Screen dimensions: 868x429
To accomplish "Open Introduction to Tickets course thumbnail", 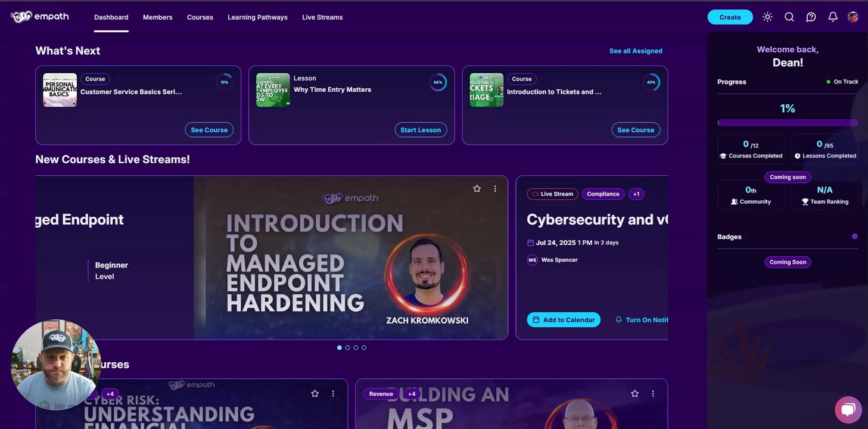I will (x=487, y=90).
